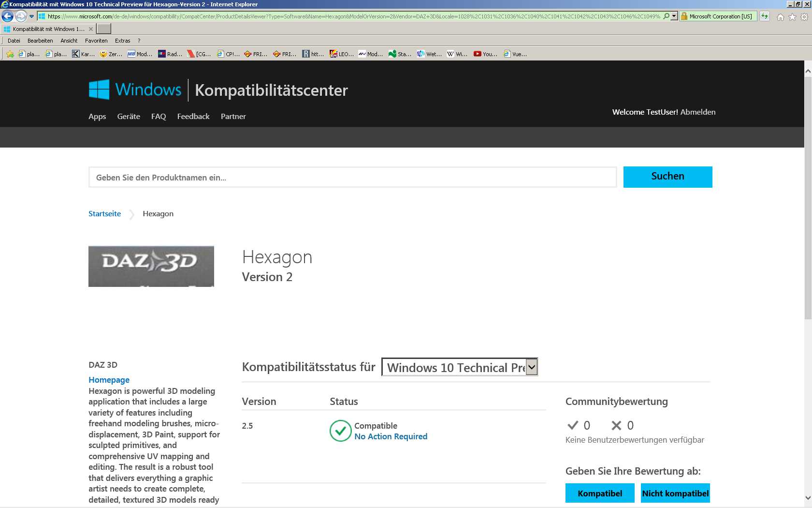Open the Favorites star in the toolbar
Viewport: 812px width, 508px height.
pos(792,17)
